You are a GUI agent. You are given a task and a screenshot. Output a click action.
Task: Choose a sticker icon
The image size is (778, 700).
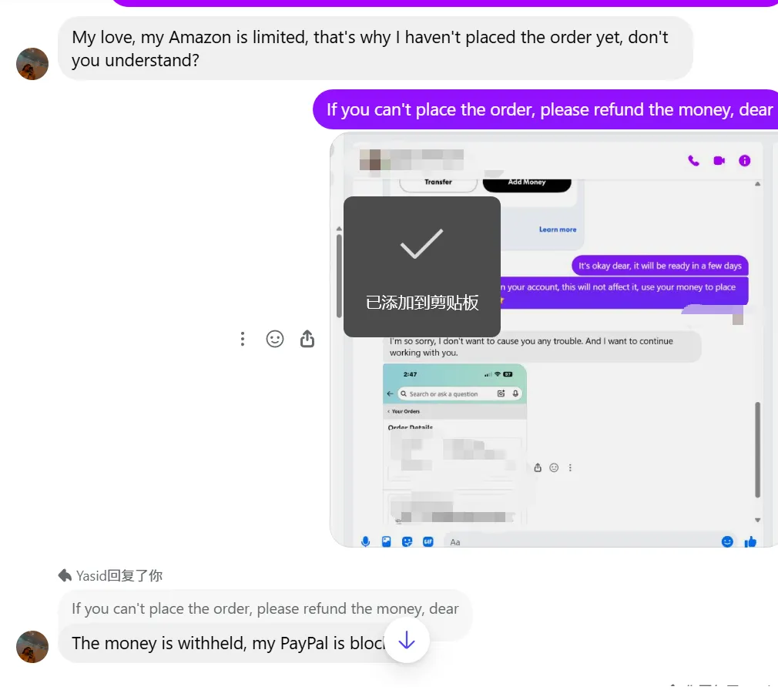point(407,541)
